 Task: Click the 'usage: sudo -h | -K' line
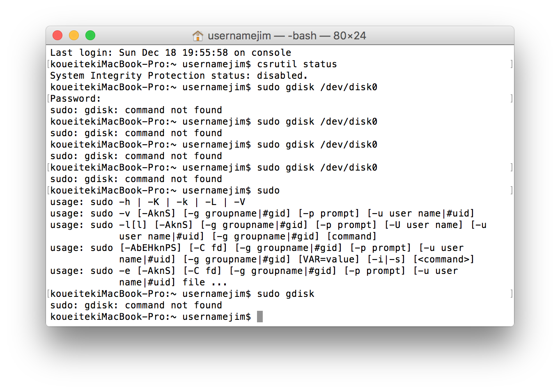(148, 202)
